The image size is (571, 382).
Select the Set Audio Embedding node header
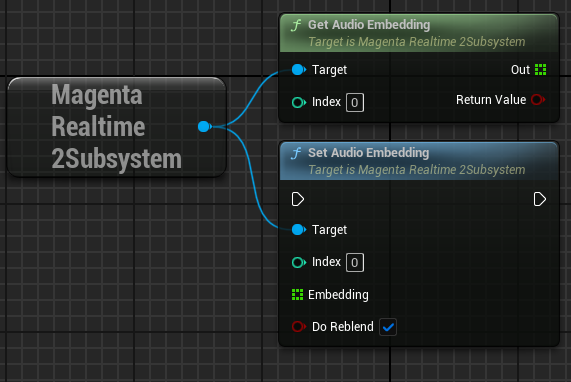click(x=419, y=161)
